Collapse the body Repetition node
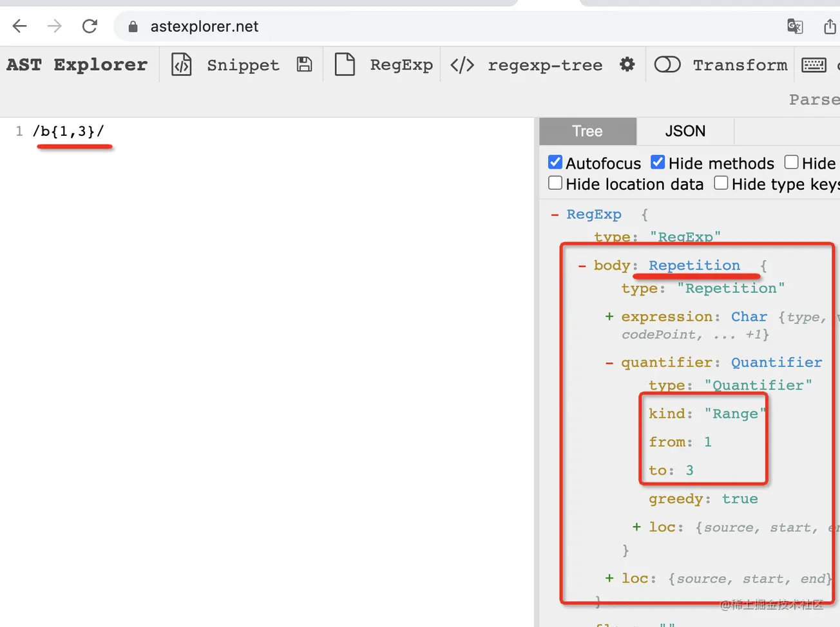The height and width of the screenshot is (627, 840). pos(582,265)
